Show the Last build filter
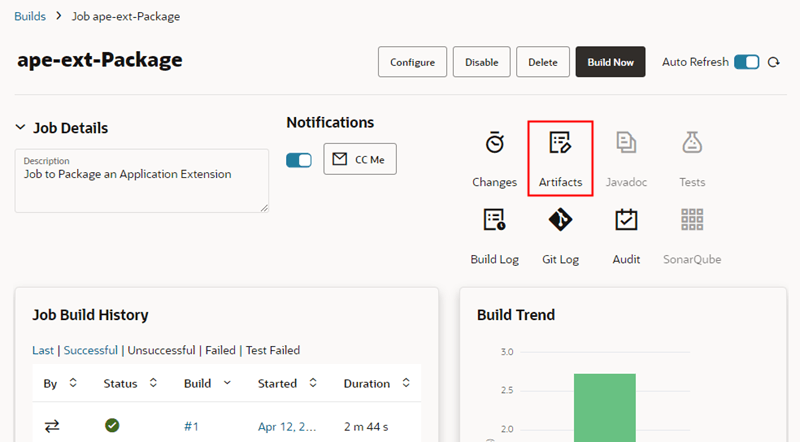Viewport: 800px width, 442px height. click(x=43, y=350)
